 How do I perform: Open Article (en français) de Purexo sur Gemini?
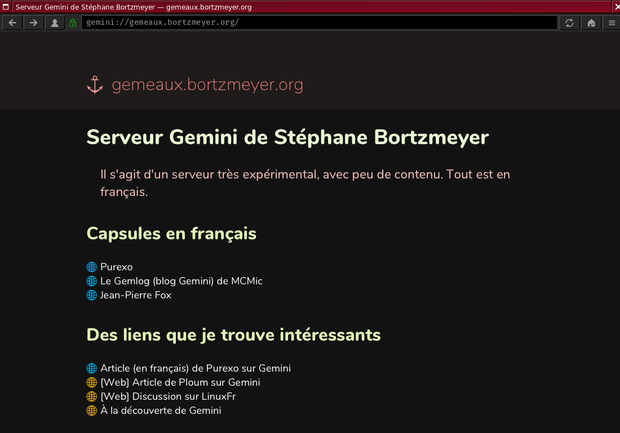point(195,369)
